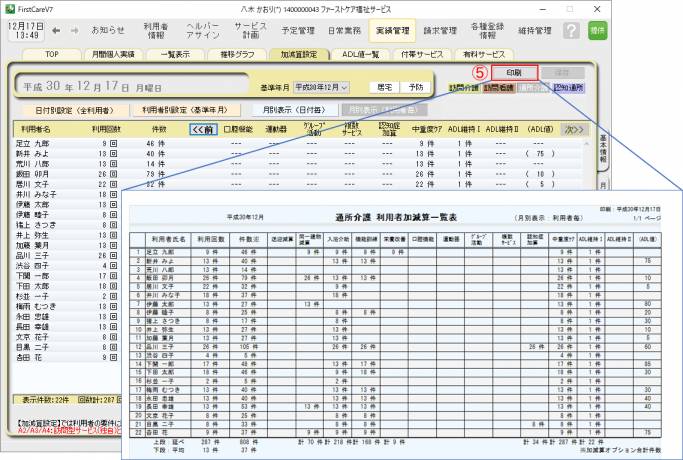Select the 訪問介護 service label

462,89
